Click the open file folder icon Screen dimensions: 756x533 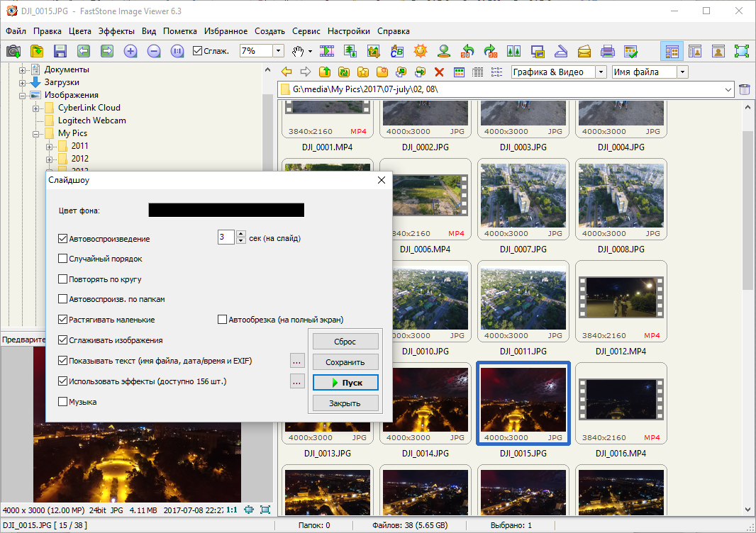click(x=37, y=50)
